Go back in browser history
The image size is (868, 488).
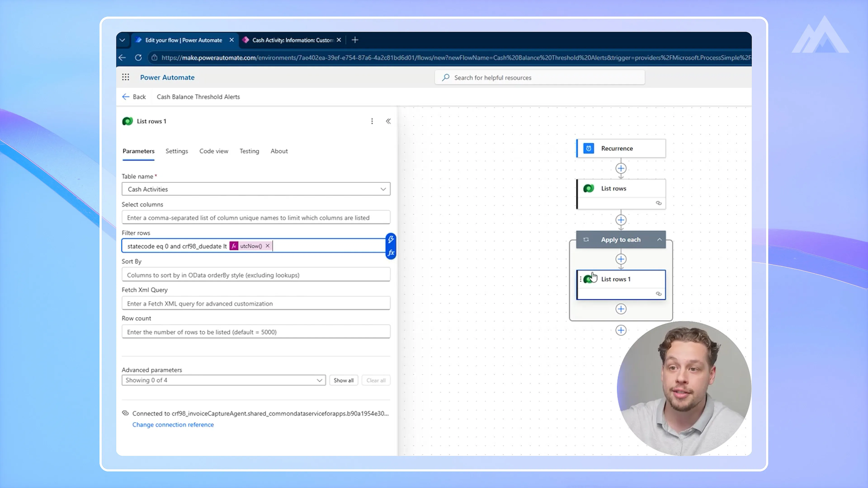point(122,58)
